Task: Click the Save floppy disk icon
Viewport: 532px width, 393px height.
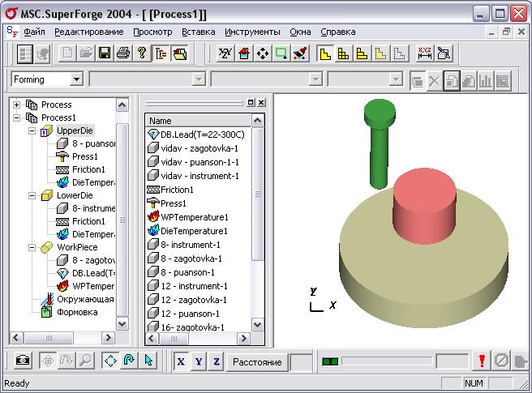Action: coord(105,53)
